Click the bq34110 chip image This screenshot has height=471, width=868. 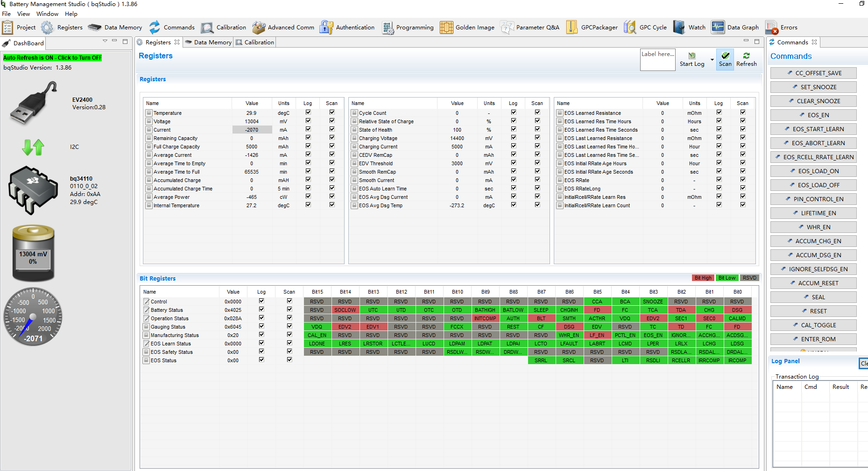click(33, 190)
